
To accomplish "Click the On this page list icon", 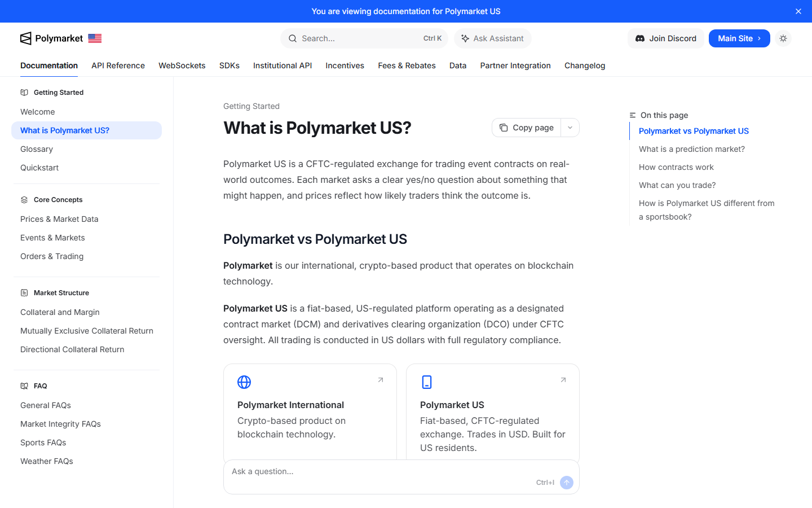I will pyautogui.click(x=633, y=115).
